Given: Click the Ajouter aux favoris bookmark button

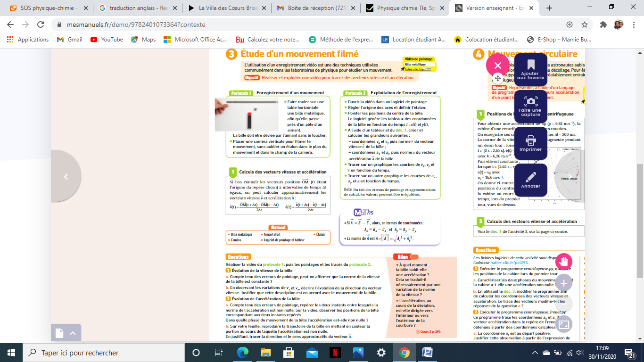Looking at the screenshot, I should [530, 70].
